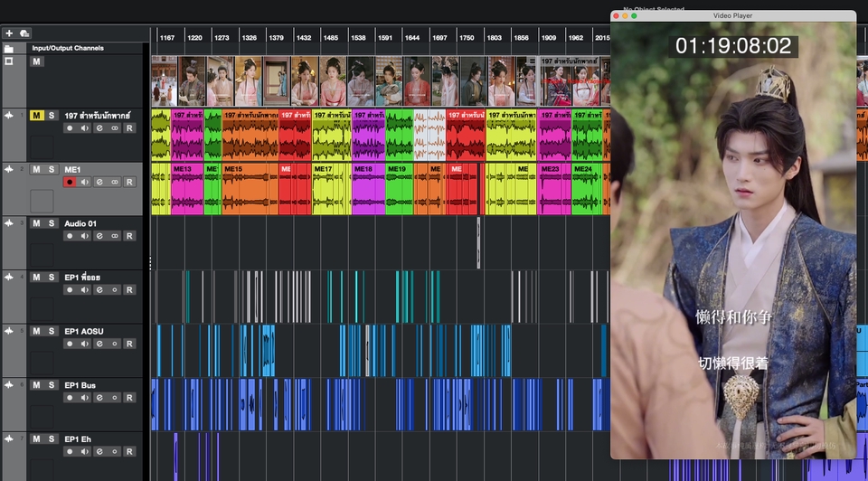The width and height of the screenshot is (868, 481).
Task: Select the ME13 clip on ME1 track
Action: point(187,189)
